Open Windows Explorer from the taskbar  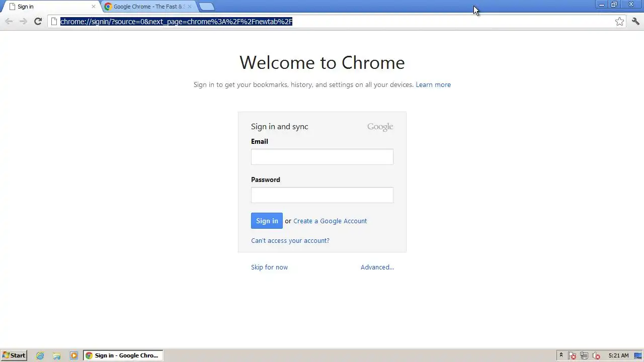pos(57,355)
